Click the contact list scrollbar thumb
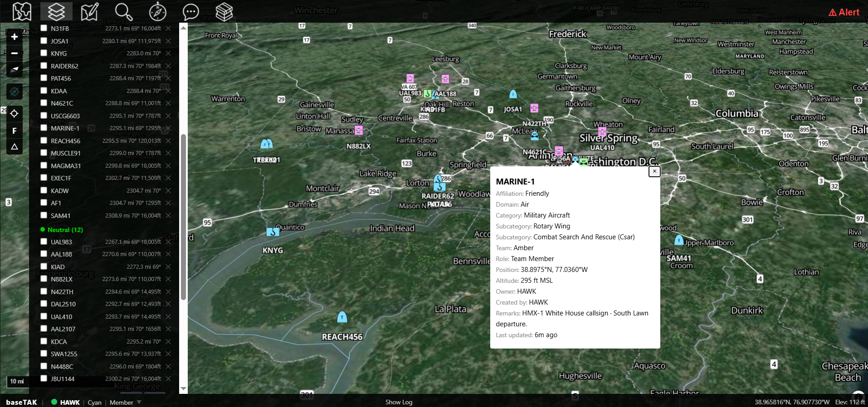 tap(183, 217)
